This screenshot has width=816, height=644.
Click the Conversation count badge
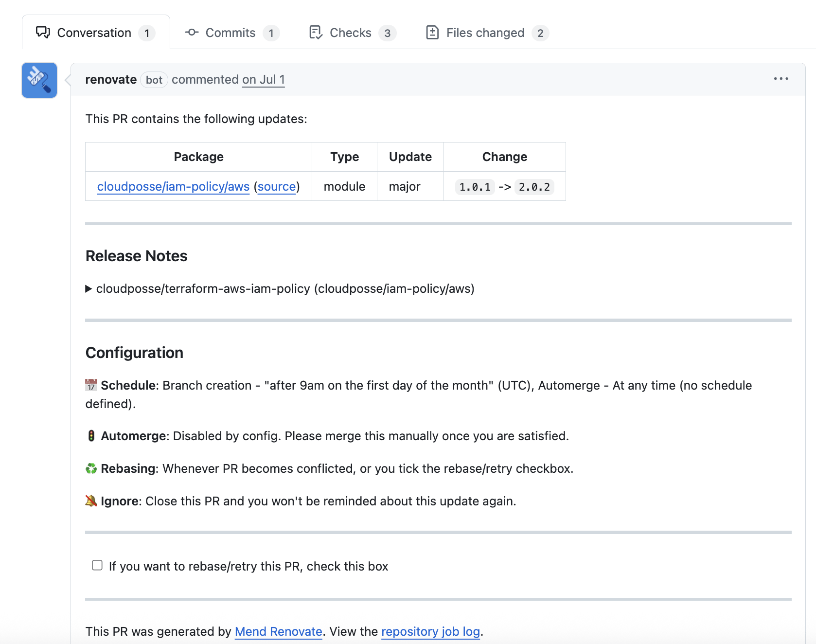[x=147, y=33]
